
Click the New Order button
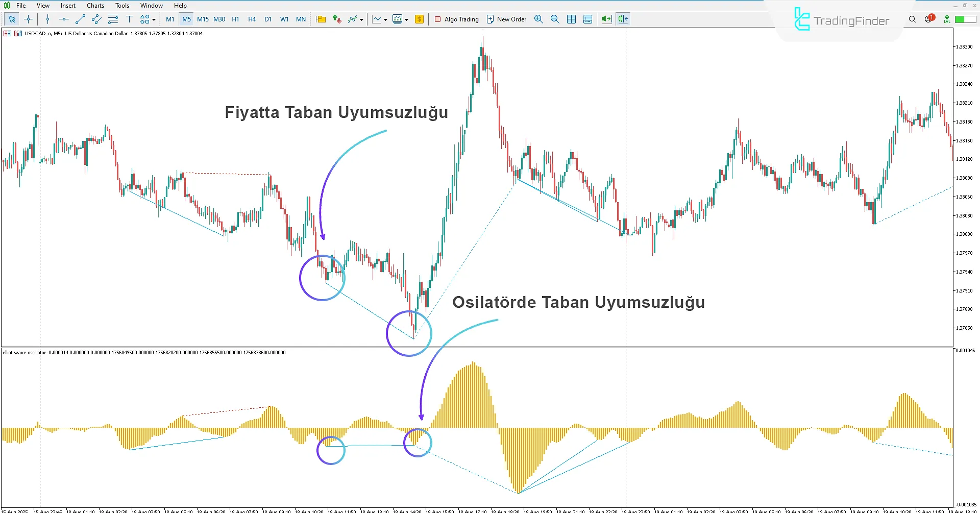click(506, 19)
